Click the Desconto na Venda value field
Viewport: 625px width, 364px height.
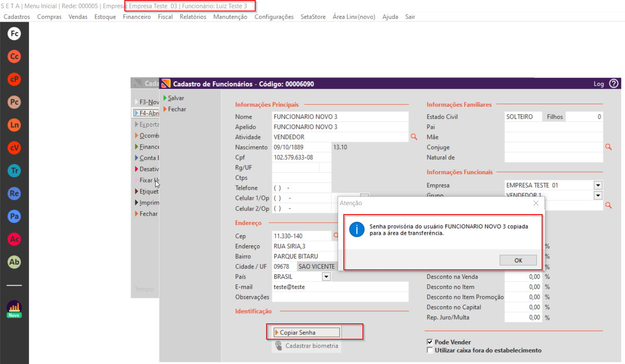click(x=523, y=277)
